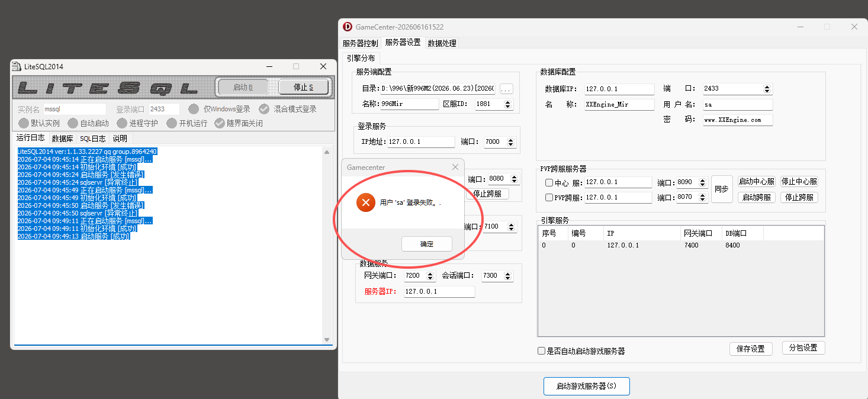Click 启动跨服 button
The height and width of the screenshot is (399, 868).
[x=756, y=198]
